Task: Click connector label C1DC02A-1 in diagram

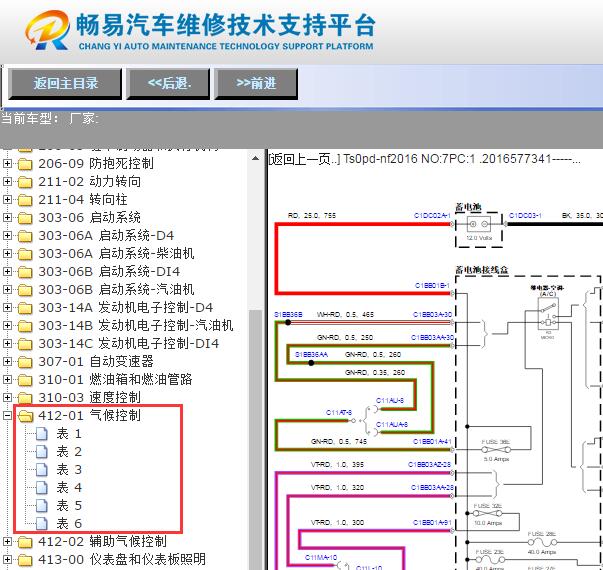Action: tap(432, 215)
